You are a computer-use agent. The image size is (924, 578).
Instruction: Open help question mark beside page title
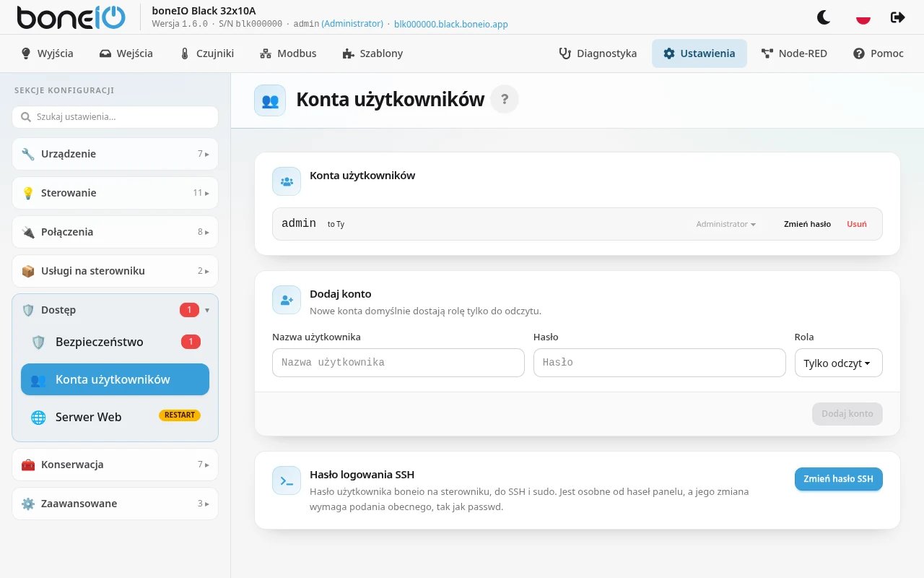pos(505,100)
